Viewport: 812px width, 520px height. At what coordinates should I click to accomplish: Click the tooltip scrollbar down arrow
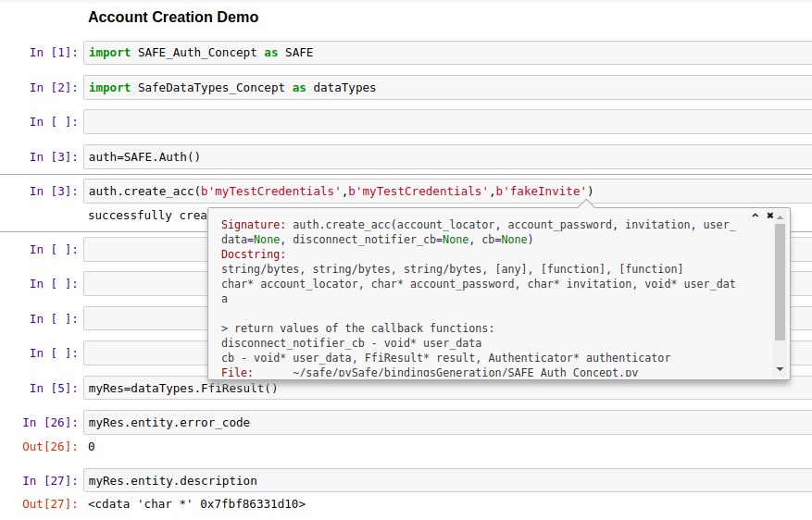pos(781,369)
